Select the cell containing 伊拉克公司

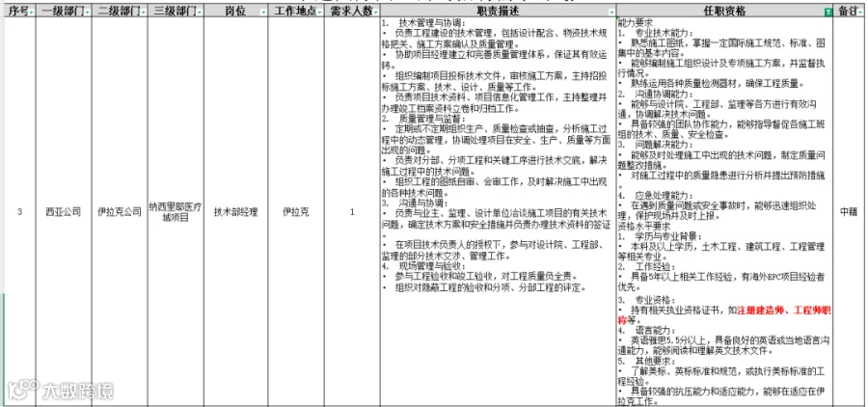pos(120,211)
